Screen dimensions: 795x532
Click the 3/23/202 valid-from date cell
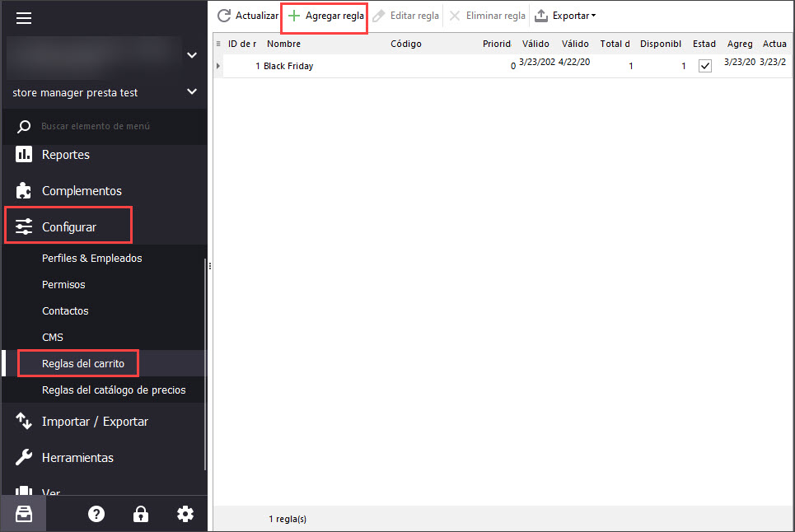click(x=537, y=62)
